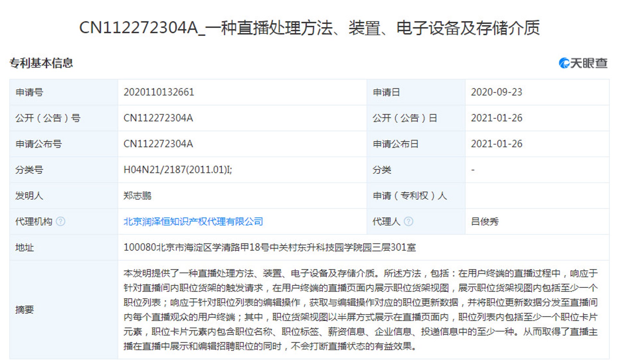Click the address starting with 100080北京市海淀区
617x364 pixels.
coord(270,247)
